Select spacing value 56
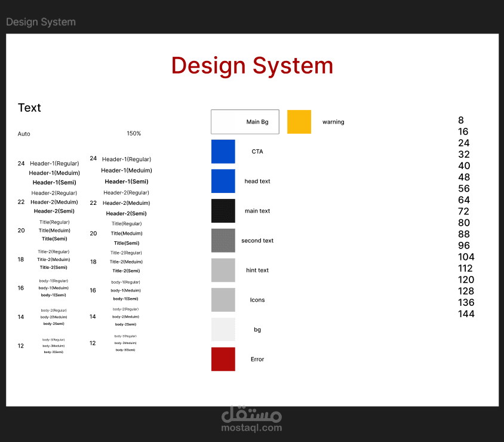Viewport: 504px width, 442px height. pyautogui.click(x=464, y=188)
